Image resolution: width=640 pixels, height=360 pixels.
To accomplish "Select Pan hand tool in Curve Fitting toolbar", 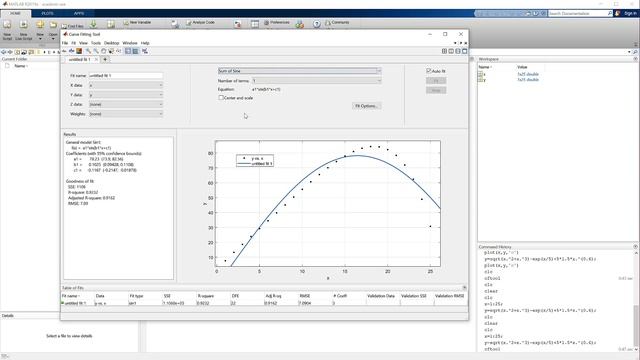I will point(103,51).
